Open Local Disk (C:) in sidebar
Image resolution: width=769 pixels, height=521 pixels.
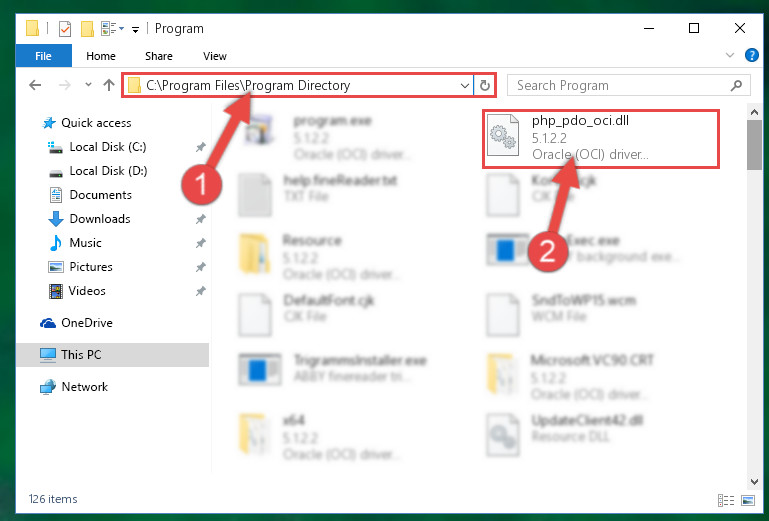click(x=108, y=147)
